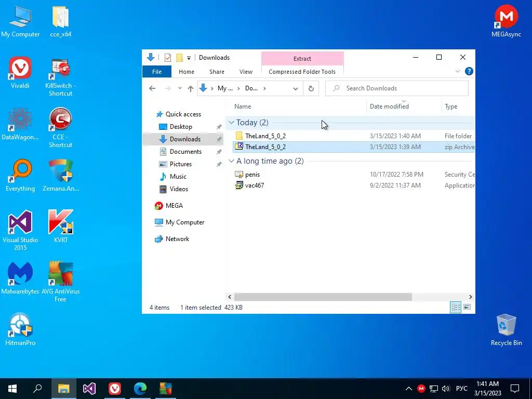Open taskbar search magnifier
This screenshot has height=399, width=532.
coord(37,389)
